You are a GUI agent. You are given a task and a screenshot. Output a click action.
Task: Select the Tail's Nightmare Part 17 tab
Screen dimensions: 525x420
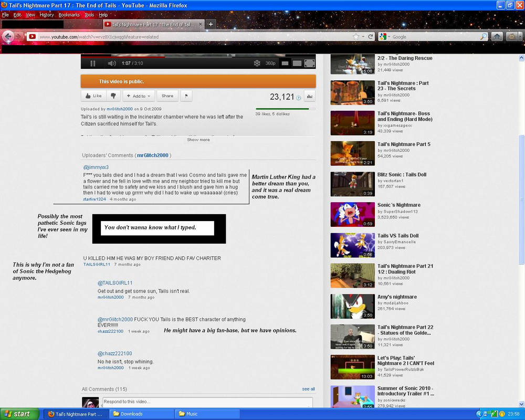point(153,25)
